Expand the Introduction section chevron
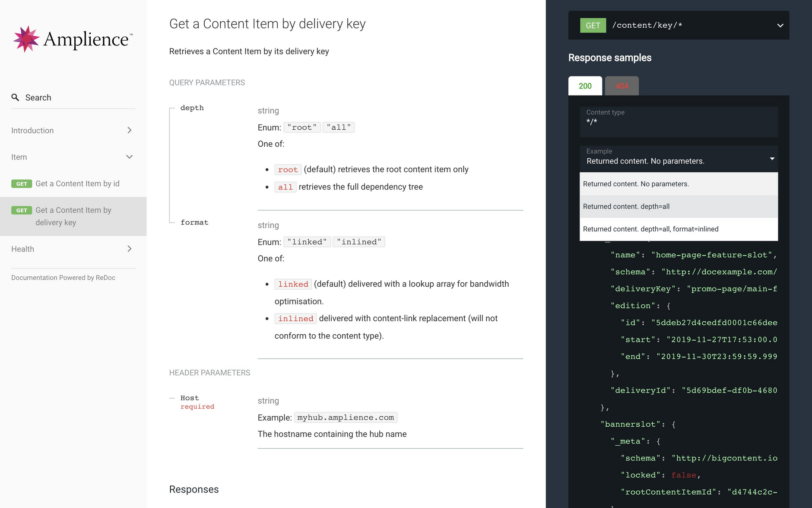Viewport: 812px width, 508px height. [129, 130]
